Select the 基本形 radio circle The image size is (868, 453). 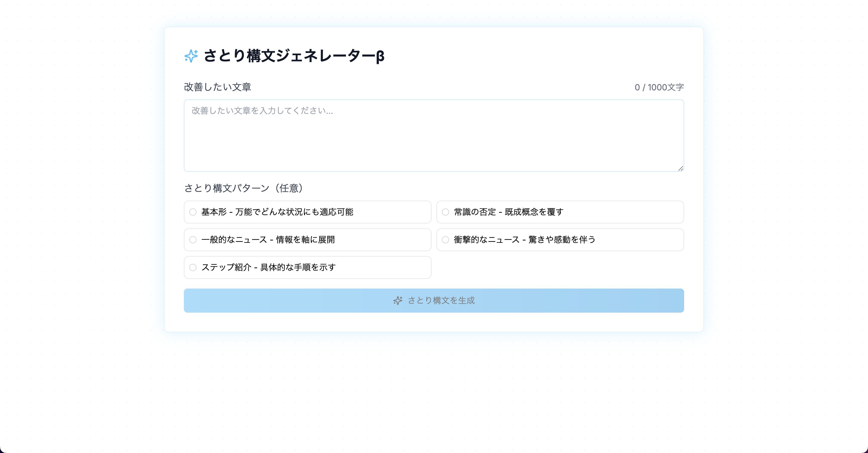pyautogui.click(x=193, y=212)
